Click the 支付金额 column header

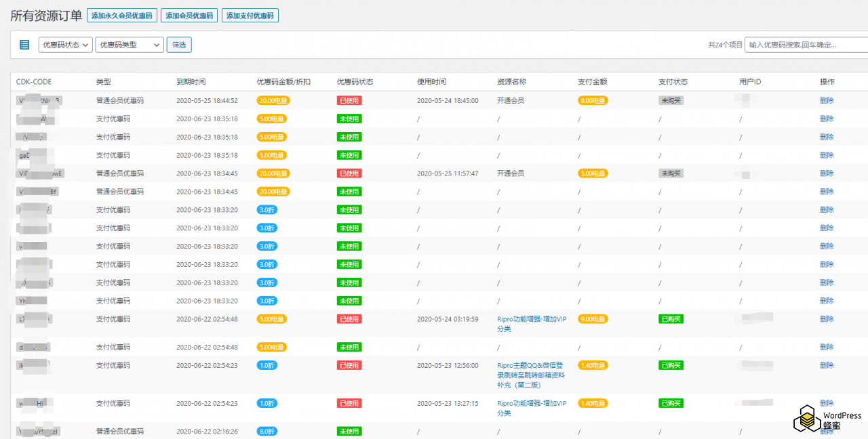[592, 82]
